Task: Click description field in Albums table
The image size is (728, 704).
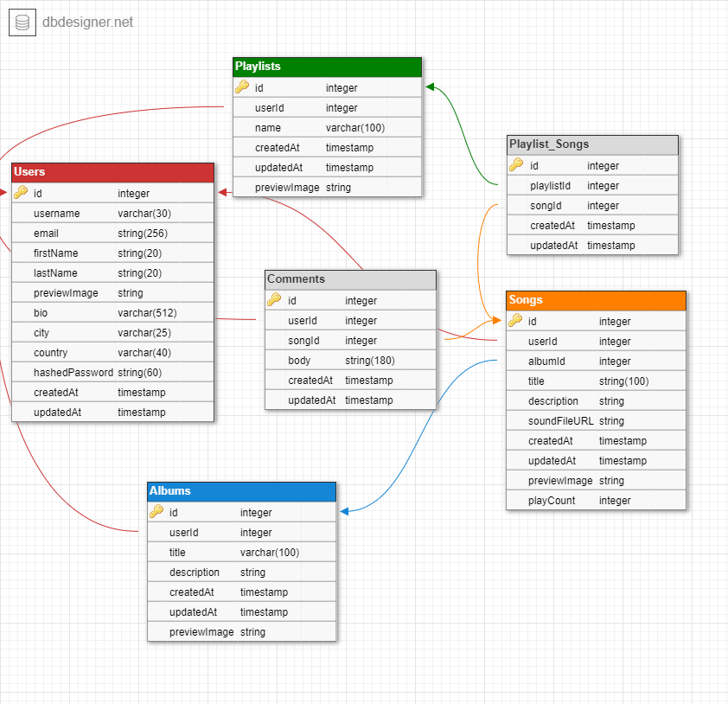Action: pos(195,573)
